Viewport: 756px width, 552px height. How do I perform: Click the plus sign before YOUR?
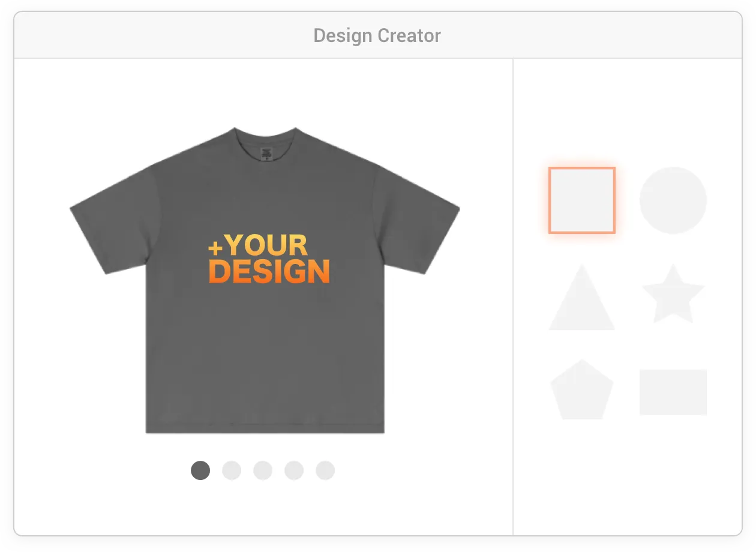tap(215, 248)
